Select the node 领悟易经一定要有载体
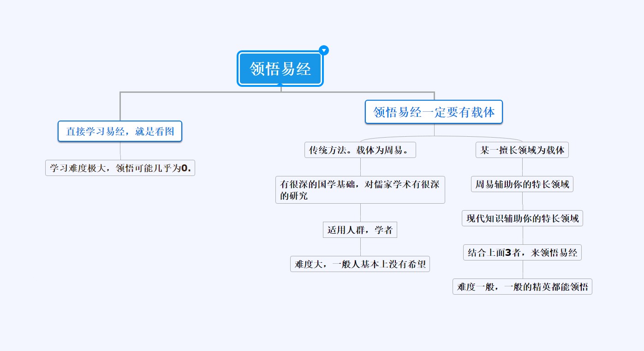Image resolution: width=644 pixels, height=351 pixels. [434, 112]
